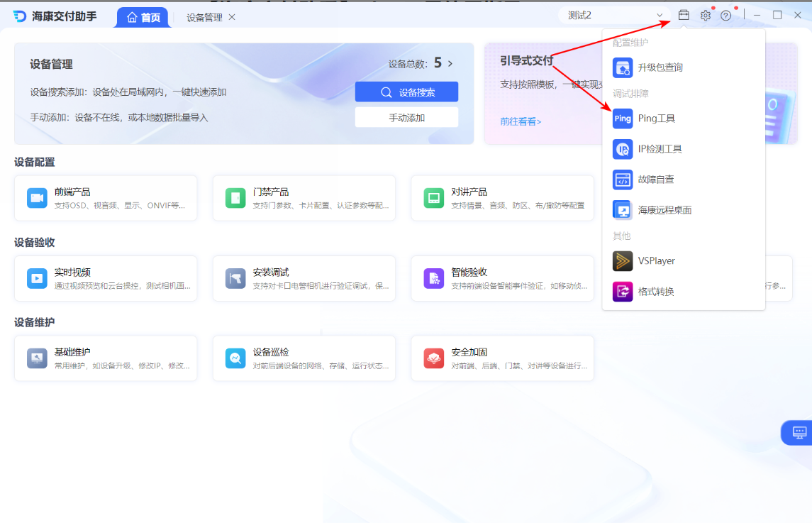Switch to the 设备管理 tab

tap(204, 17)
